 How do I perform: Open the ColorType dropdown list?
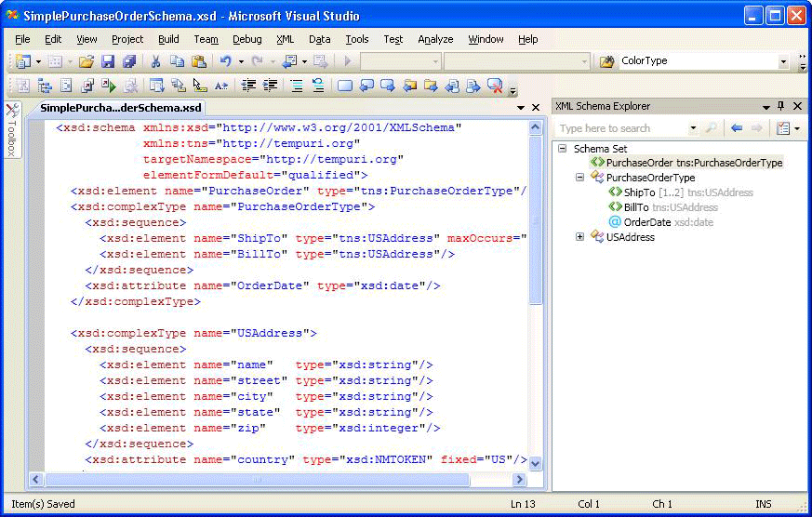coord(783,61)
